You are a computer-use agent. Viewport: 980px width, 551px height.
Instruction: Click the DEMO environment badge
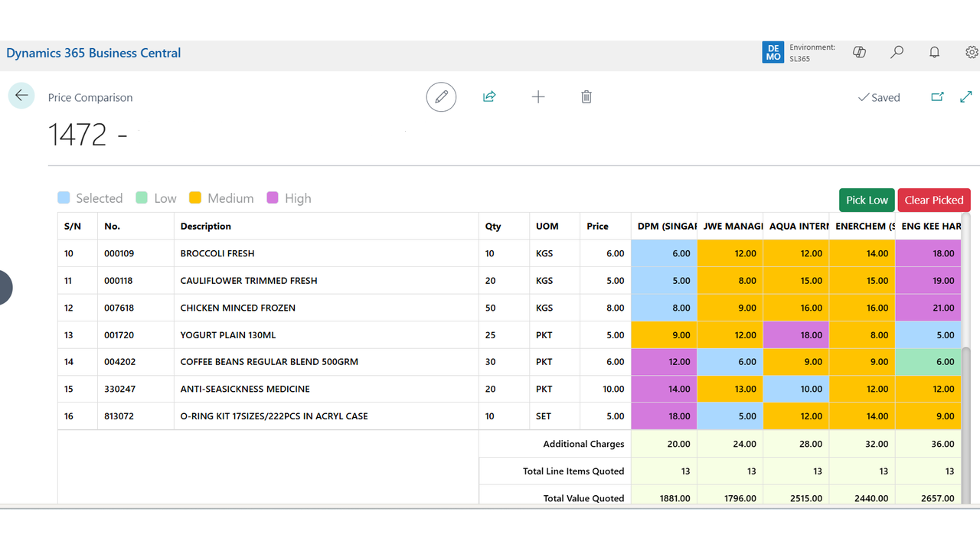[773, 52]
